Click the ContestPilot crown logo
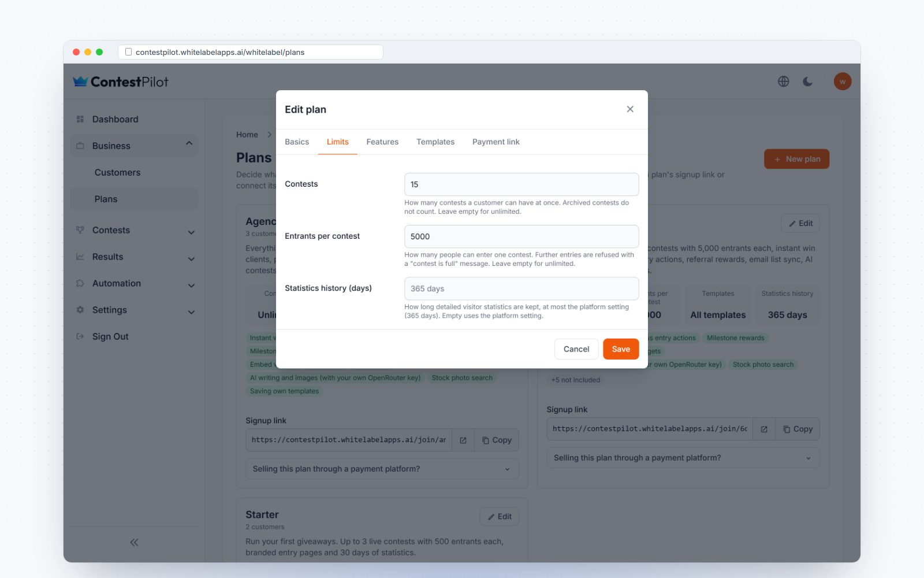The height and width of the screenshot is (578, 924). pos(80,81)
